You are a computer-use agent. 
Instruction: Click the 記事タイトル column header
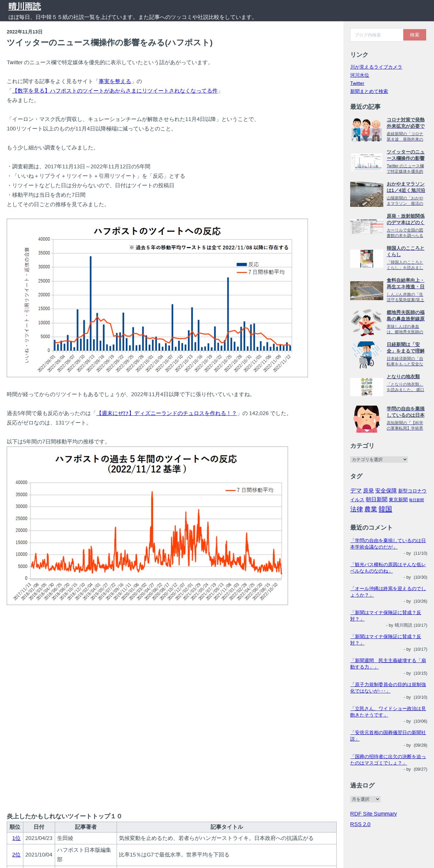tap(226, 827)
